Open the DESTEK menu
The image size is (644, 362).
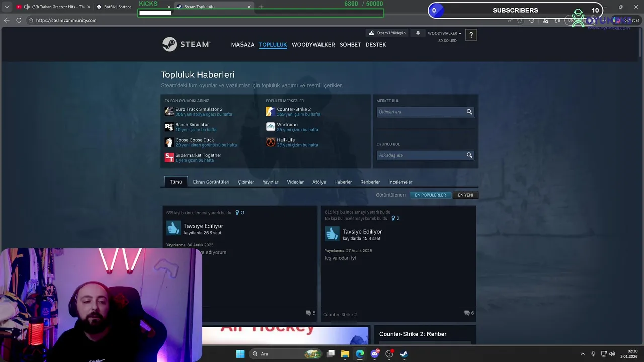tap(376, 45)
